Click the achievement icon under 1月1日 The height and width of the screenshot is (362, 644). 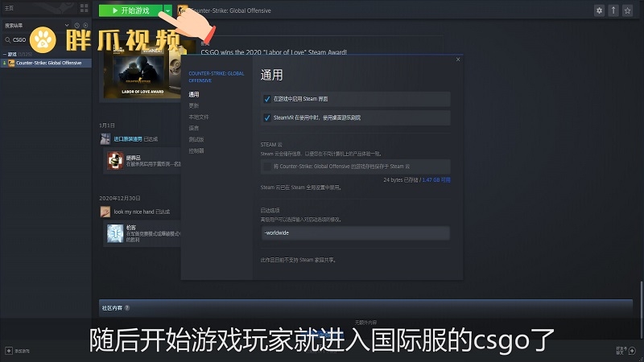click(115, 160)
